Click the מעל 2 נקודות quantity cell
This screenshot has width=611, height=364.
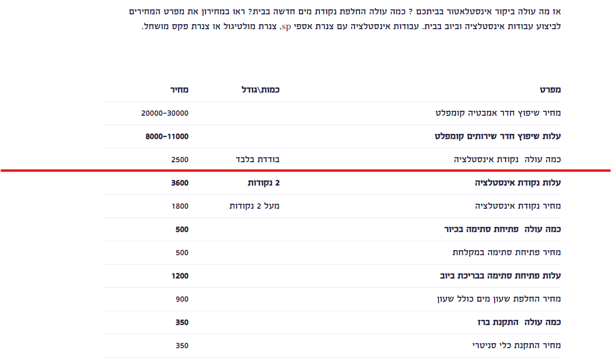coord(255,206)
